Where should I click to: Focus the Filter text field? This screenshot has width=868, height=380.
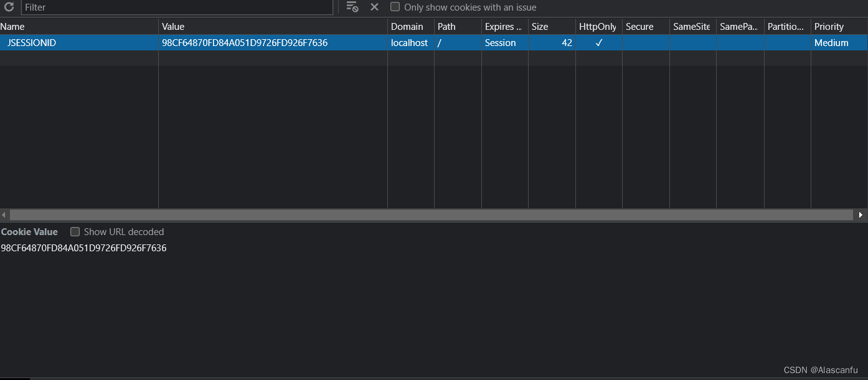click(x=177, y=7)
